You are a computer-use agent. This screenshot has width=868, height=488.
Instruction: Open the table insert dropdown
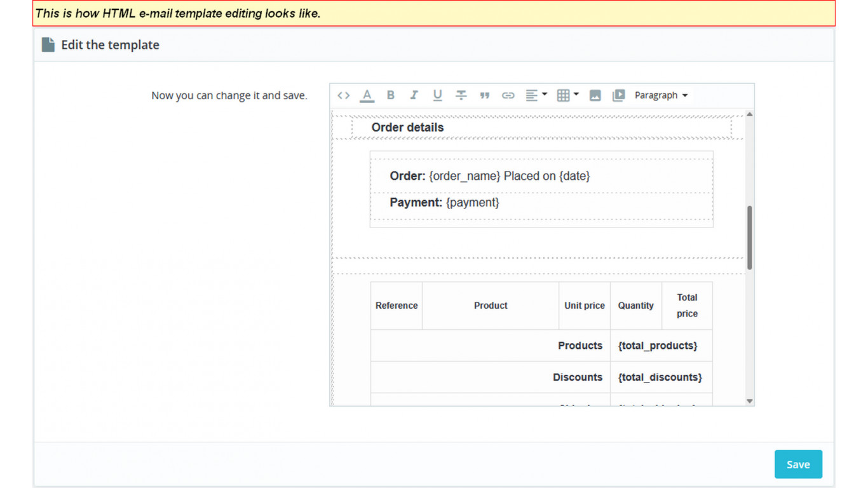click(567, 95)
